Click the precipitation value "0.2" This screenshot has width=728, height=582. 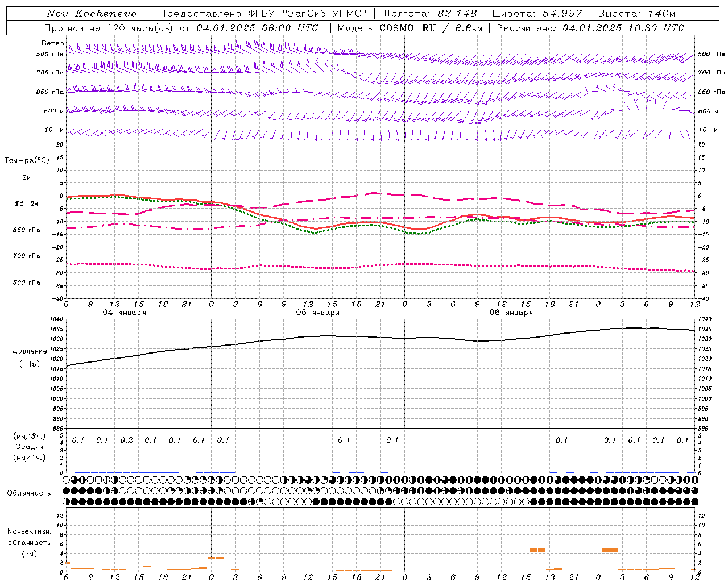pyautogui.click(x=126, y=440)
